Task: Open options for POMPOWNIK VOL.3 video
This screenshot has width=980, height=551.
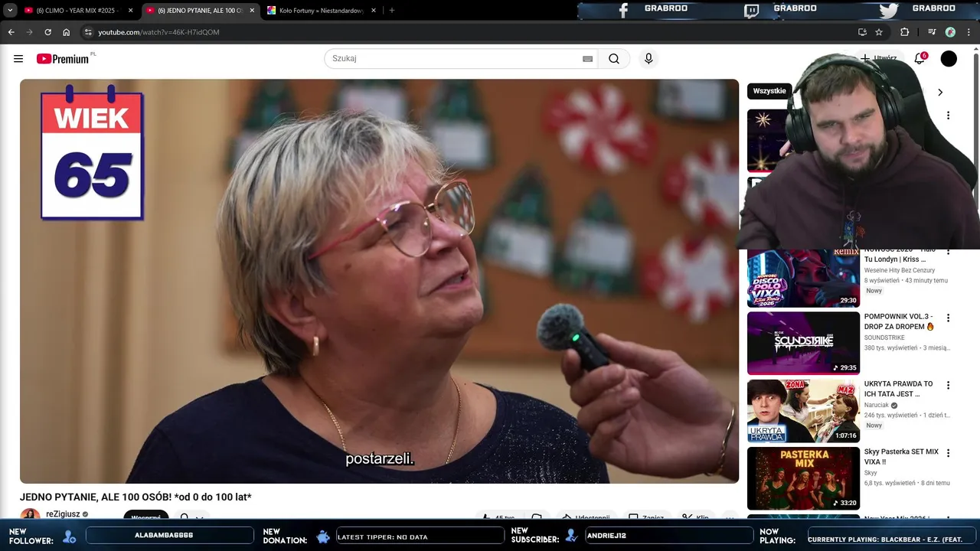Action: (948, 318)
